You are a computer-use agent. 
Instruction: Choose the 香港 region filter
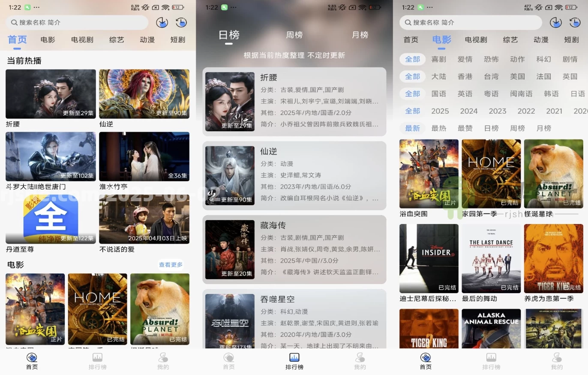coord(465,76)
